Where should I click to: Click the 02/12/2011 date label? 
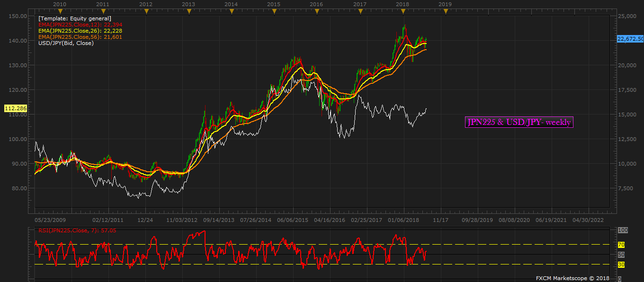click(108, 220)
